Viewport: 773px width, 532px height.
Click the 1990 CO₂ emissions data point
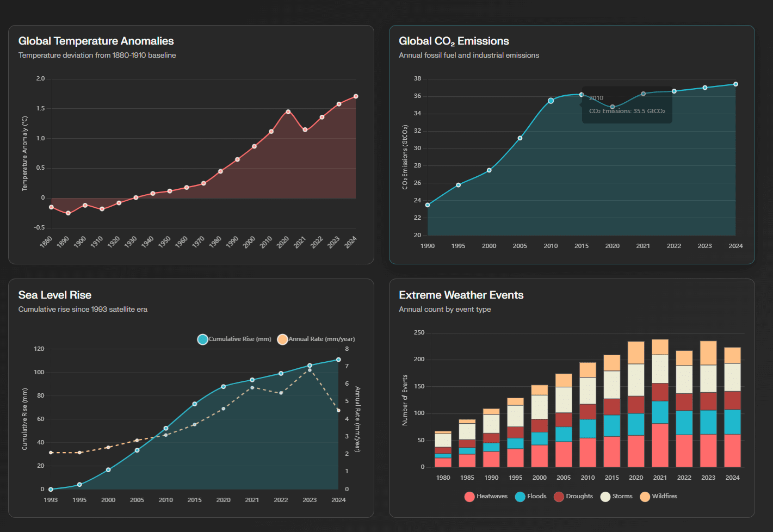(x=428, y=205)
